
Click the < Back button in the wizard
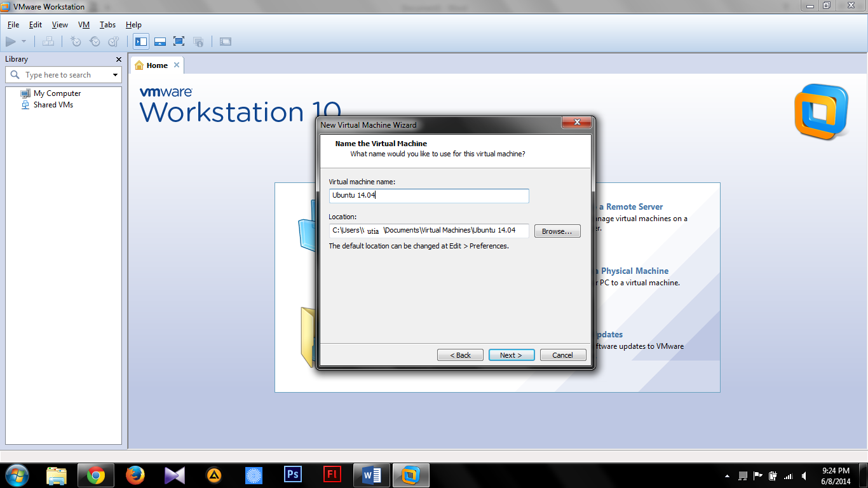click(460, 355)
